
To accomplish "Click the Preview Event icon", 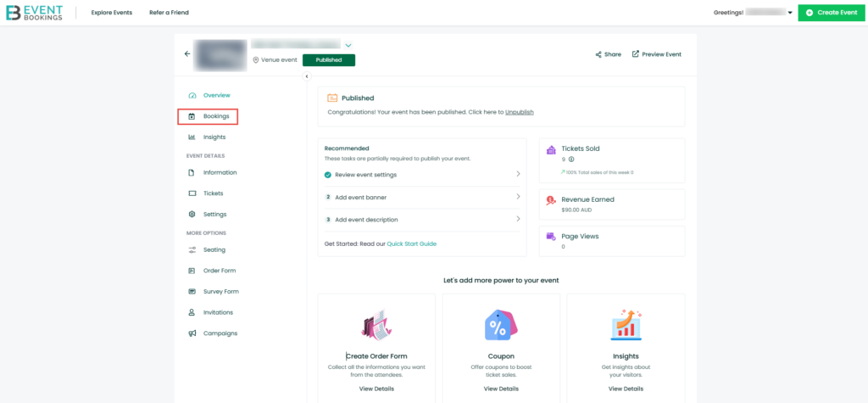I will coord(636,54).
